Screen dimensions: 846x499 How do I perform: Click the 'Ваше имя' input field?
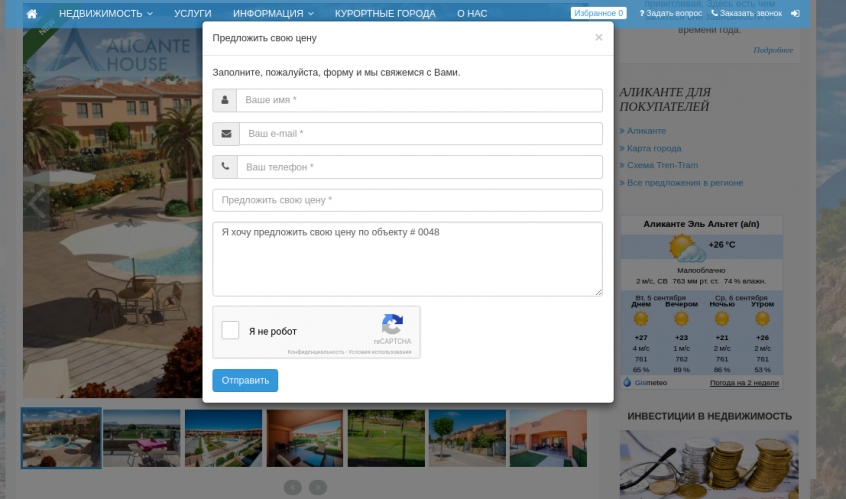tap(419, 100)
